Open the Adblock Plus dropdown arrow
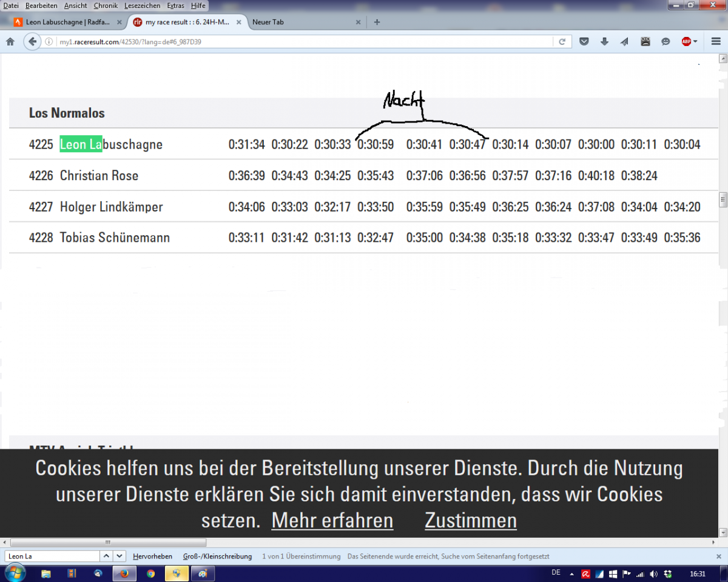Image resolution: width=728 pixels, height=582 pixels. [695, 42]
